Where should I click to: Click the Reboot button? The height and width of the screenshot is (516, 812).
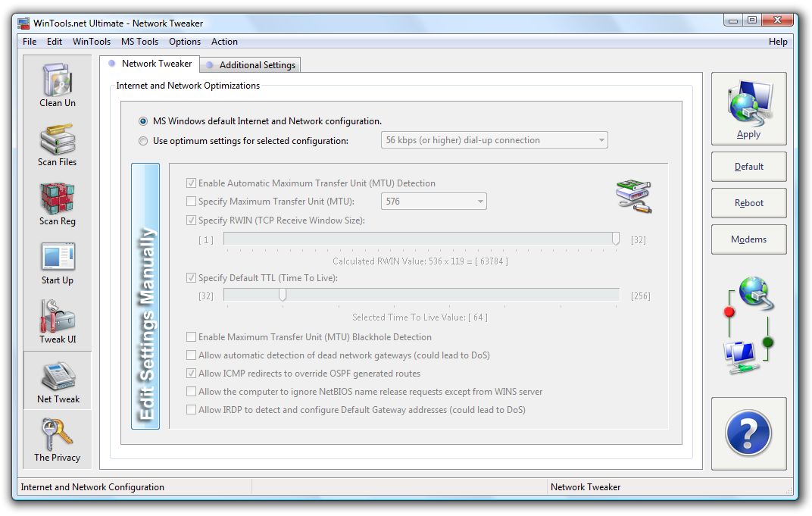tap(749, 203)
